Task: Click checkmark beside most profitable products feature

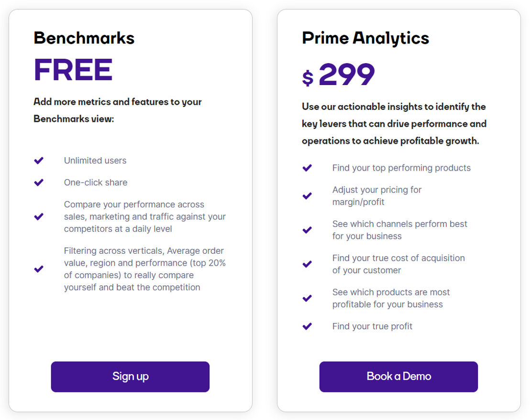Action: 307,298
